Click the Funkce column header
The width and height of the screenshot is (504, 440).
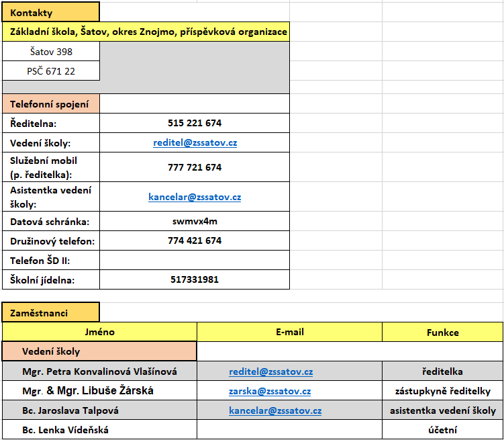click(443, 332)
